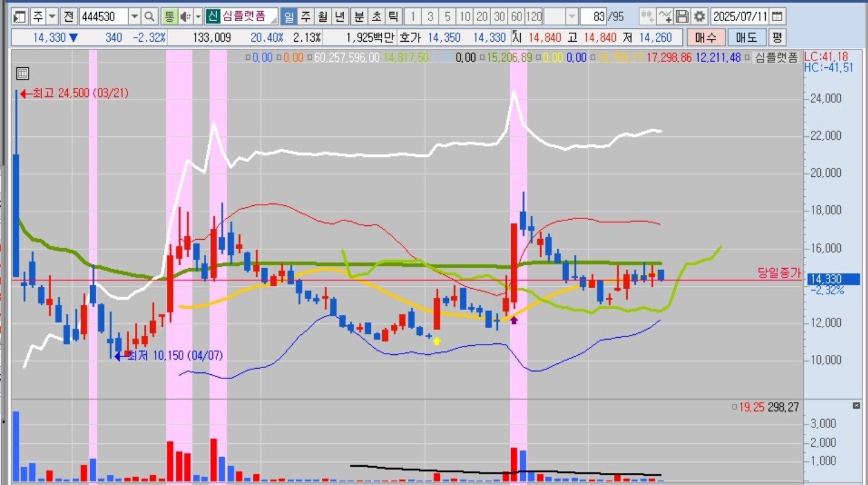Click the volume value 133,009
The width and height of the screenshot is (868, 485).
click(212, 38)
